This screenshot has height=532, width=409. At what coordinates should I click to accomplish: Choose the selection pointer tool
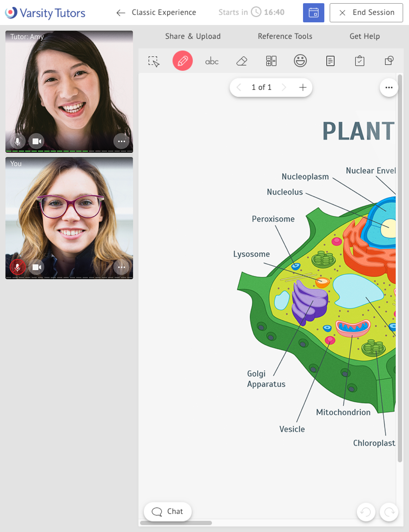pos(154,61)
